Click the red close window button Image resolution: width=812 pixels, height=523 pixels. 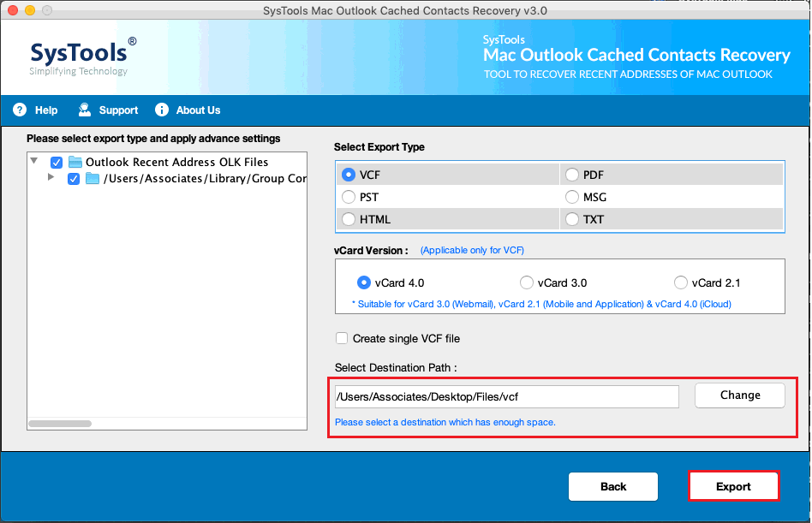pos(13,10)
